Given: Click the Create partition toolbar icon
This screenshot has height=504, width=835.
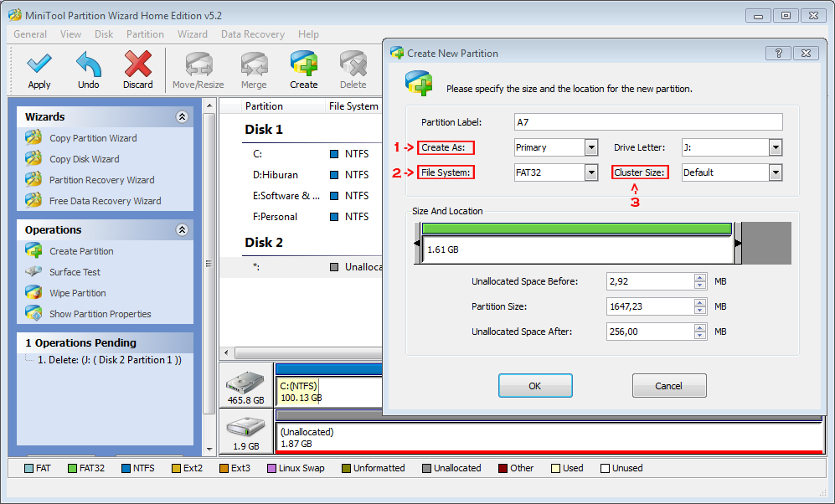Looking at the screenshot, I should [303, 64].
